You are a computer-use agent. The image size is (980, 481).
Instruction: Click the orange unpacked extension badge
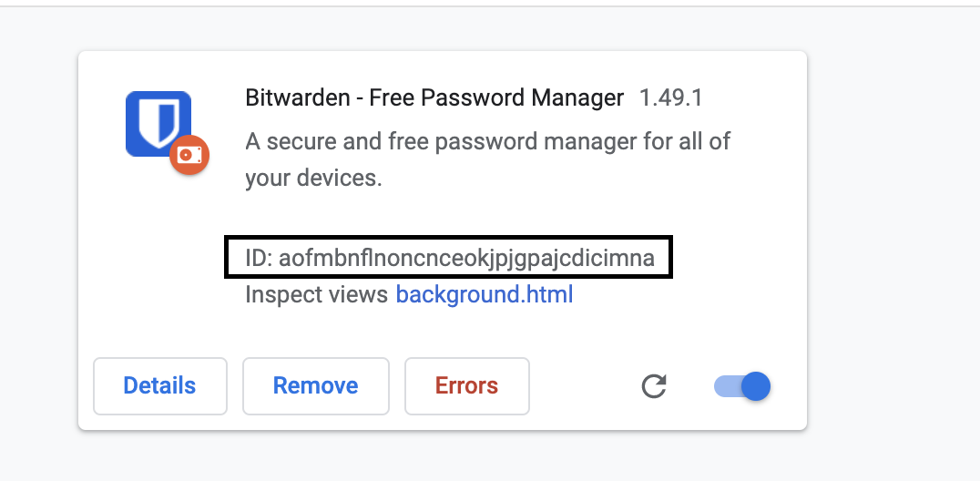(x=189, y=156)
